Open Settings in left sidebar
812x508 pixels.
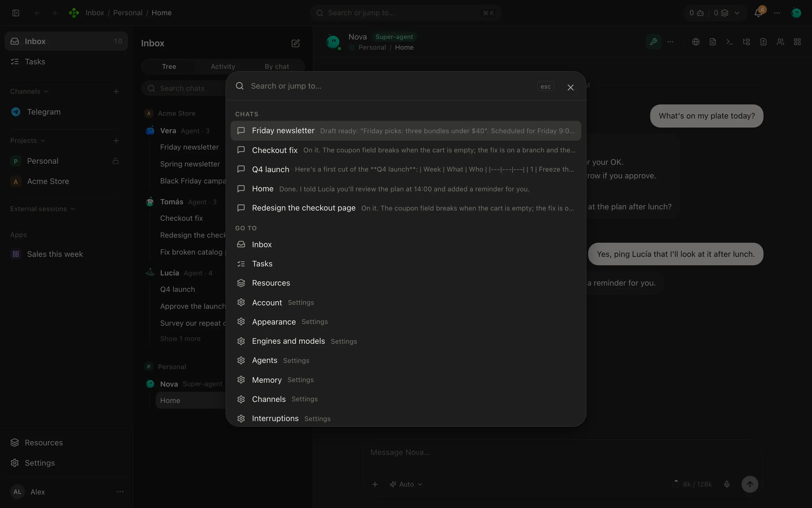coord(66,463)
